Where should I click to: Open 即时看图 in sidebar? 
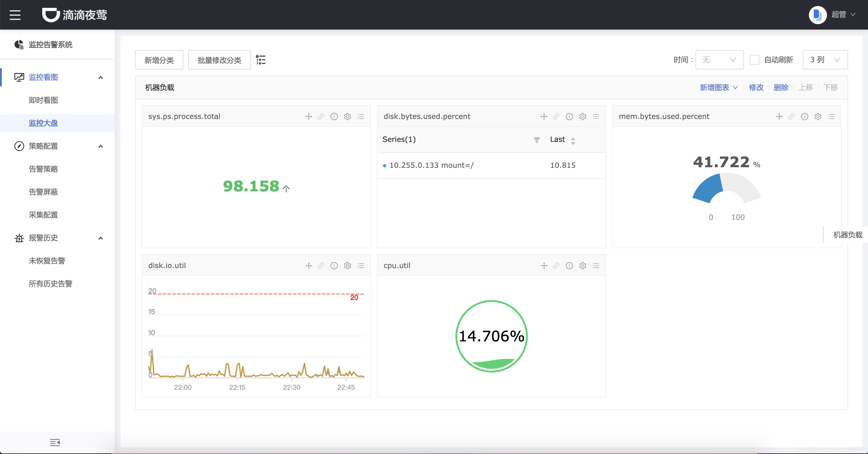pyautogui.click(x=43, y=100)
